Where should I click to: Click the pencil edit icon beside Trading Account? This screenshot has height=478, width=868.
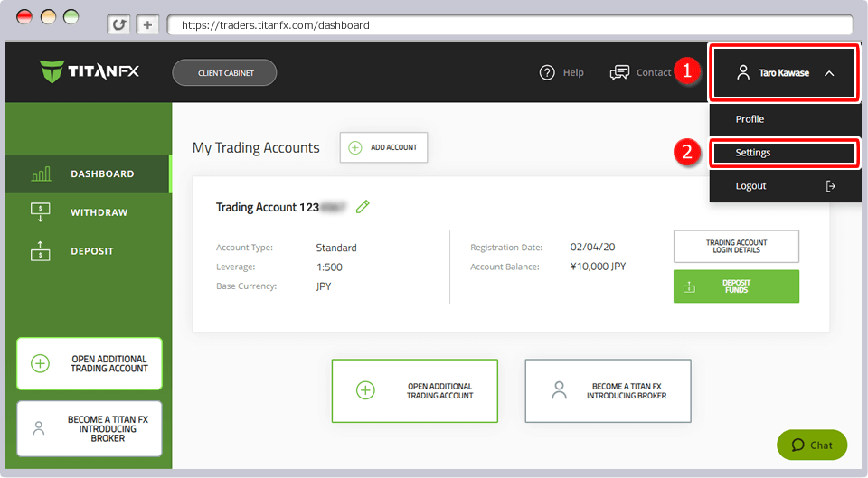[x=363, y=207]
